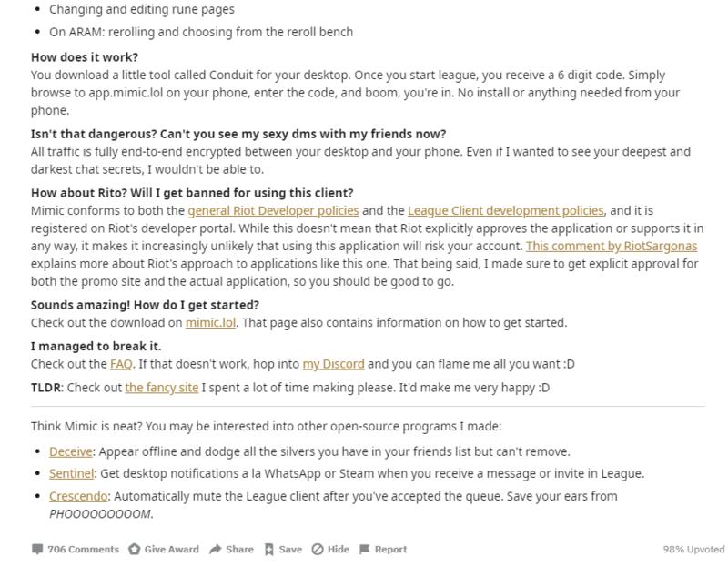Open League Client development policies link
The height and width of the screenshot is (567, 728).
point(506,210)
